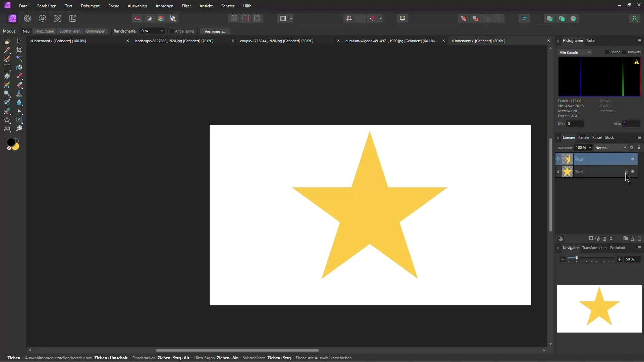Image resolution: width=644 pixels, height=362 pixels.
Task: Select the Color Picker eyedropper tool
Action: coord(7,50)
